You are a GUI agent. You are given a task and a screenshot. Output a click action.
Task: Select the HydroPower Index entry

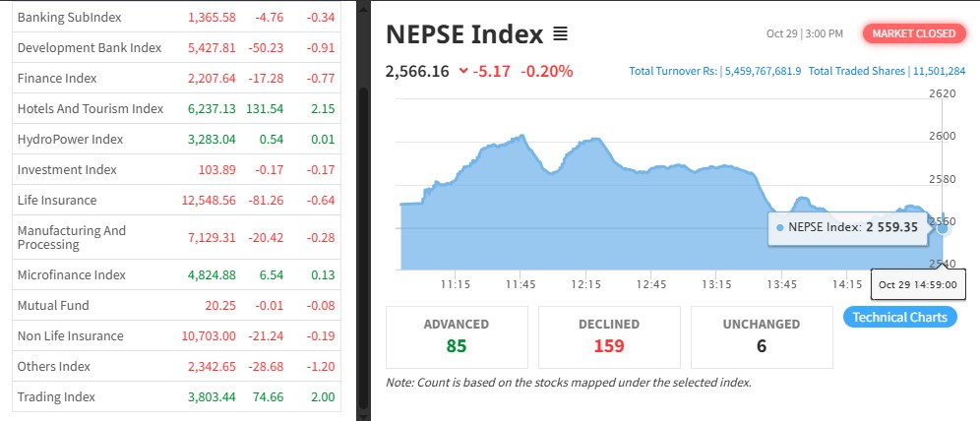tap(70, 139)
